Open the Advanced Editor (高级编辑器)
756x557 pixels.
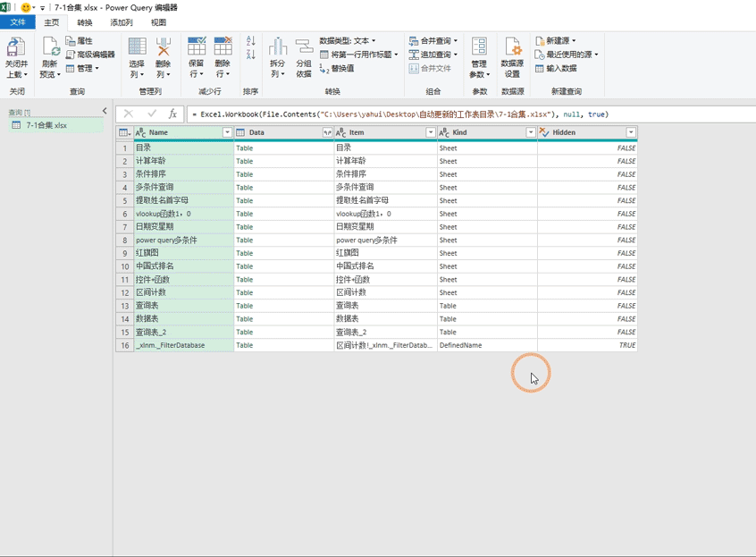point(90,55)
